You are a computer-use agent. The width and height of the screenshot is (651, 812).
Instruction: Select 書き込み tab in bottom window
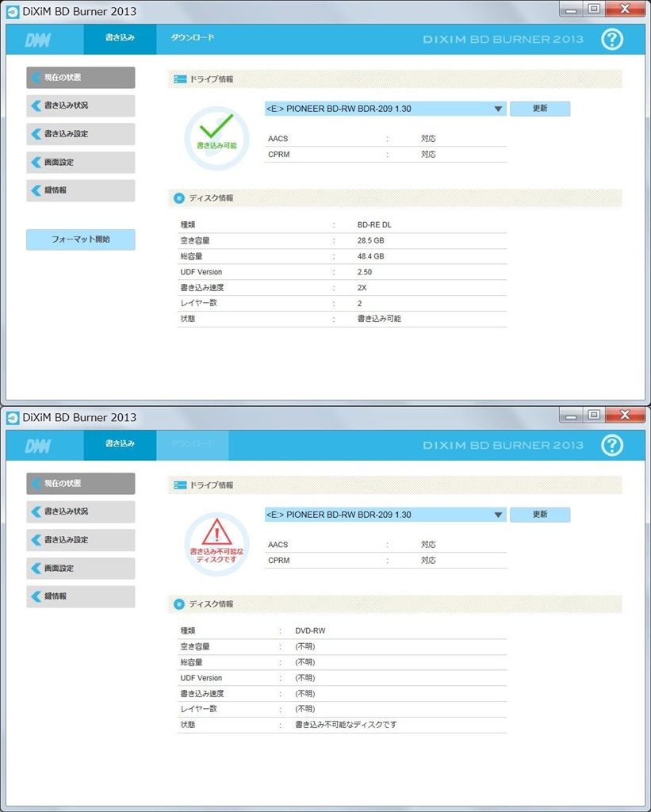pos(121,444)
